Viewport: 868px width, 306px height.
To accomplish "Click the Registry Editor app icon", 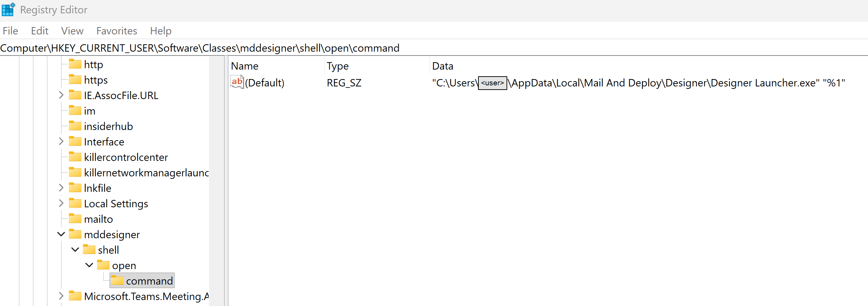I will click(x=8, y=9).
